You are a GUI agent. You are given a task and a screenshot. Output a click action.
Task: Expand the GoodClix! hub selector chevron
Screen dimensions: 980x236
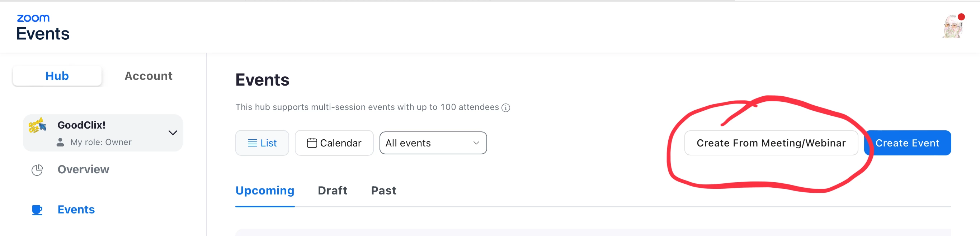coord(173,133)
